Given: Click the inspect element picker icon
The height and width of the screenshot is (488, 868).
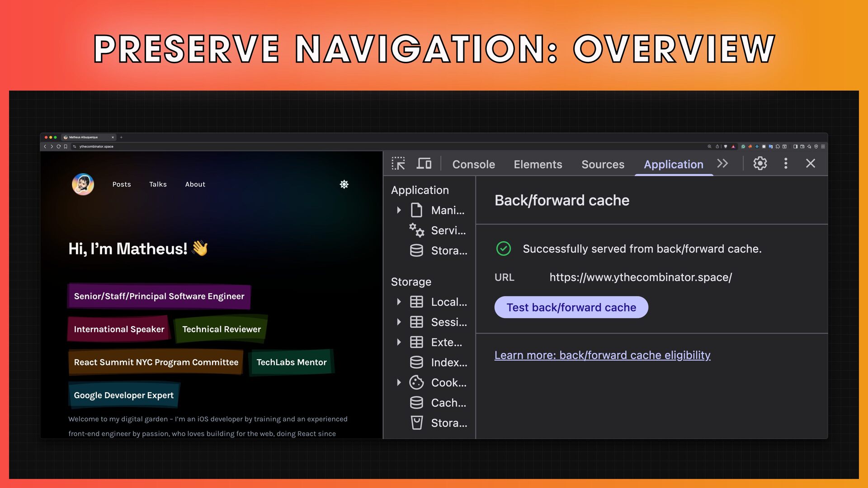Looking at the screenshot, I should [398, 164].
